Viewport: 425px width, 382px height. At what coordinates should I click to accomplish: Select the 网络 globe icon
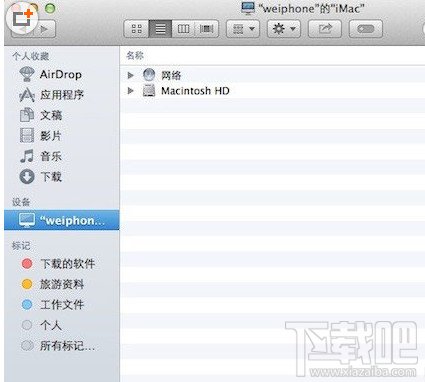pyautogui.click(x=149, y=75)
